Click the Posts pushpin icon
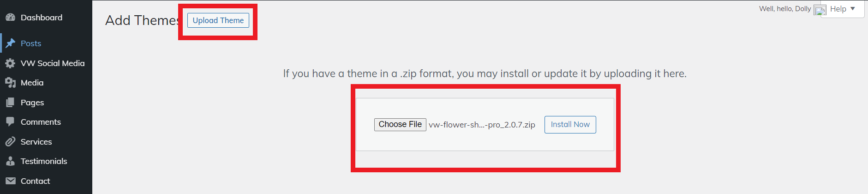Screen dimensions: 868x194 point(10,43)
